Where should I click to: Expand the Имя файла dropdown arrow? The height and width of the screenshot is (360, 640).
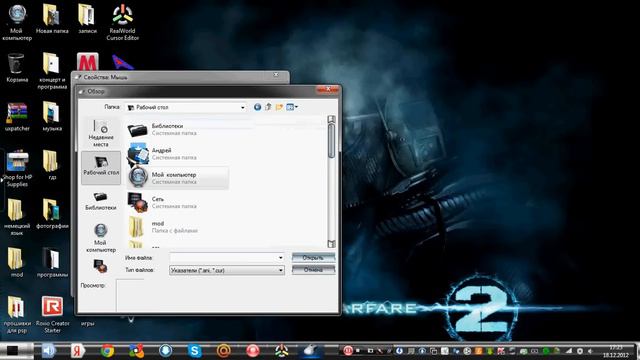280,258
